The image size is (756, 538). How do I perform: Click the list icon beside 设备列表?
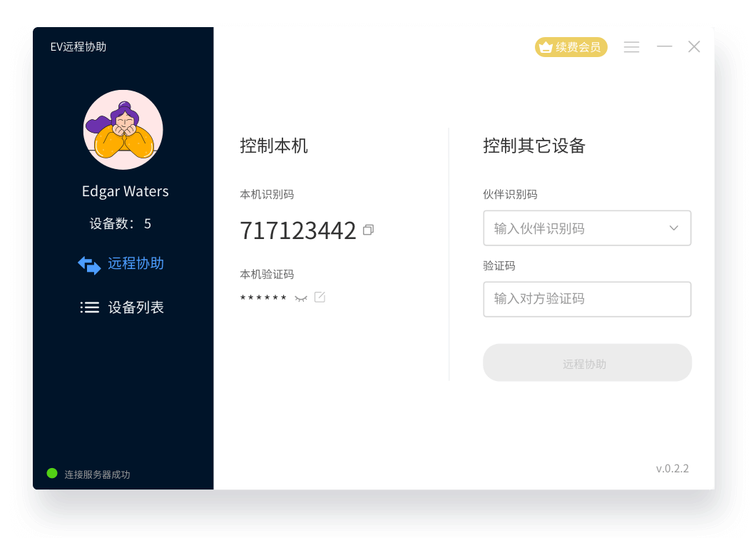(89, 307)
